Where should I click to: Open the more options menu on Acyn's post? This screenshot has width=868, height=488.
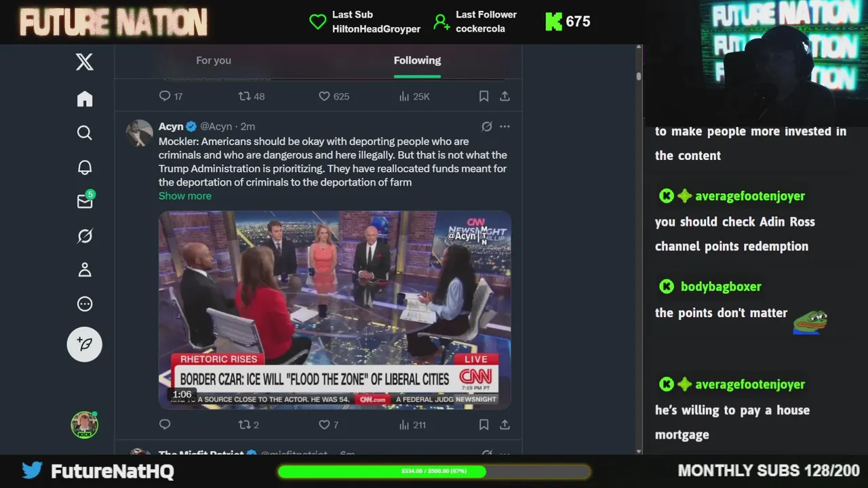tap(505, 127)
